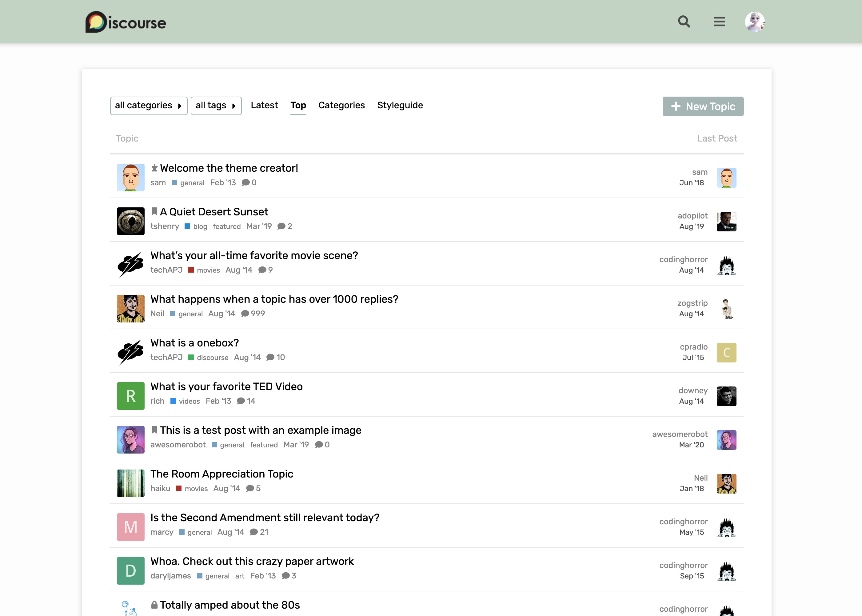Click the user profile avatar in header
Screen dimensions: 862x616
click(x=754, y=22)
